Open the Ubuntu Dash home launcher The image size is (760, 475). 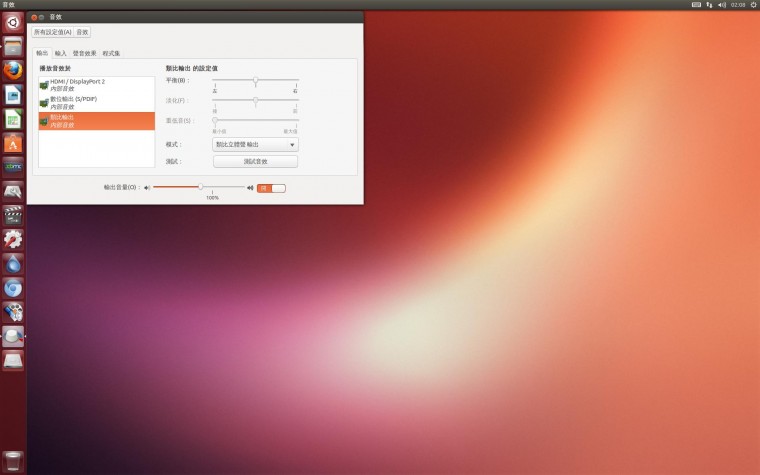click(x=13, y=22)
